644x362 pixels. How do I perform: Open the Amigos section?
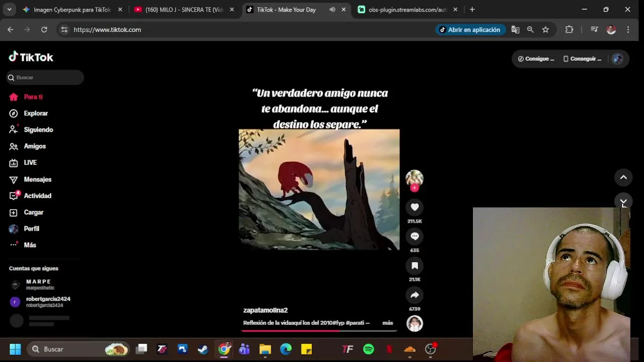coord(35,146)
